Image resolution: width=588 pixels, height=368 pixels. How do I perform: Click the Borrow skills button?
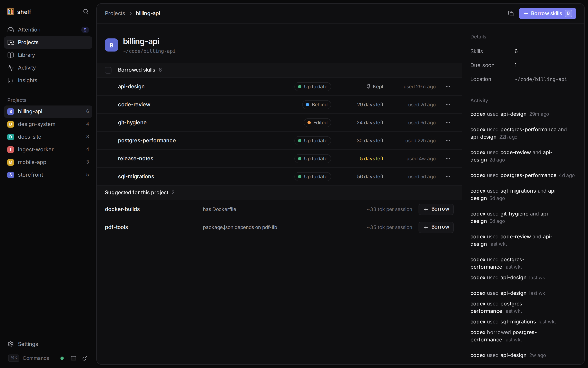[x=547, y=13]
